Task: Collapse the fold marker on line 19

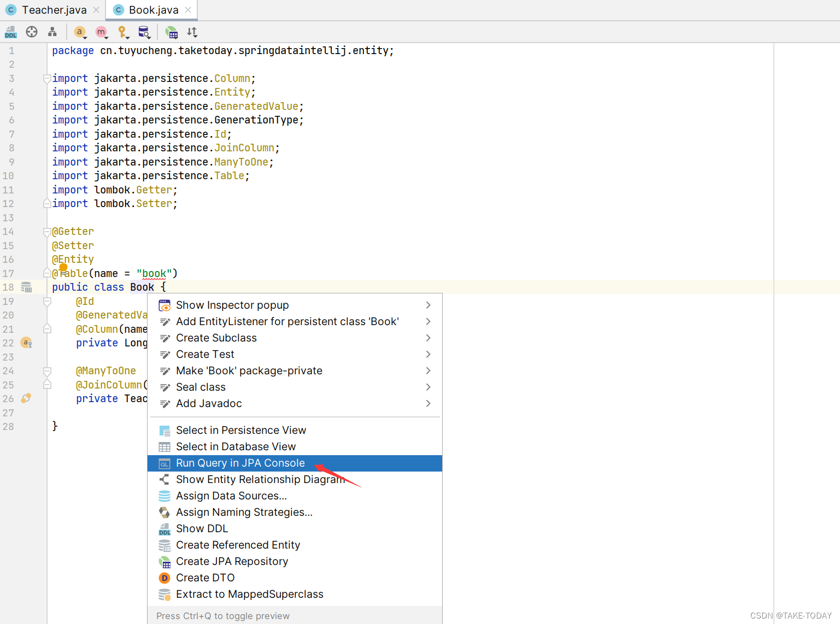Action: (x=47, y=302)
